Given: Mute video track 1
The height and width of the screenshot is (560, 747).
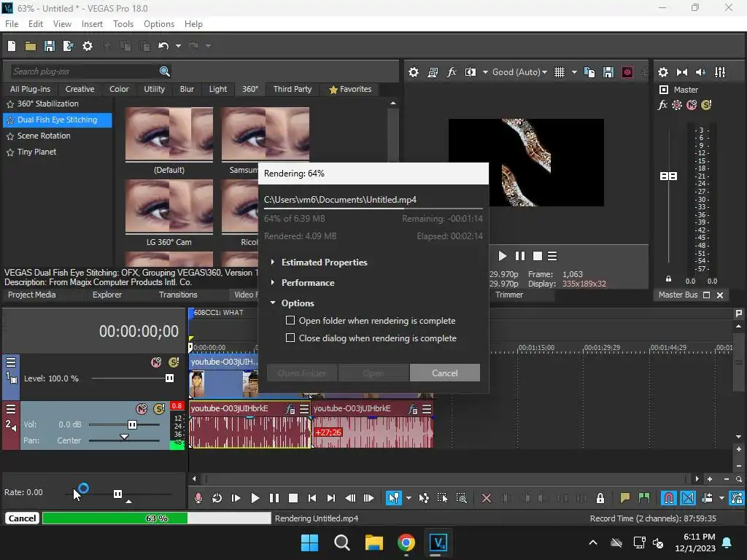Looking at the screenshot, I should click(x=155, y=362).
